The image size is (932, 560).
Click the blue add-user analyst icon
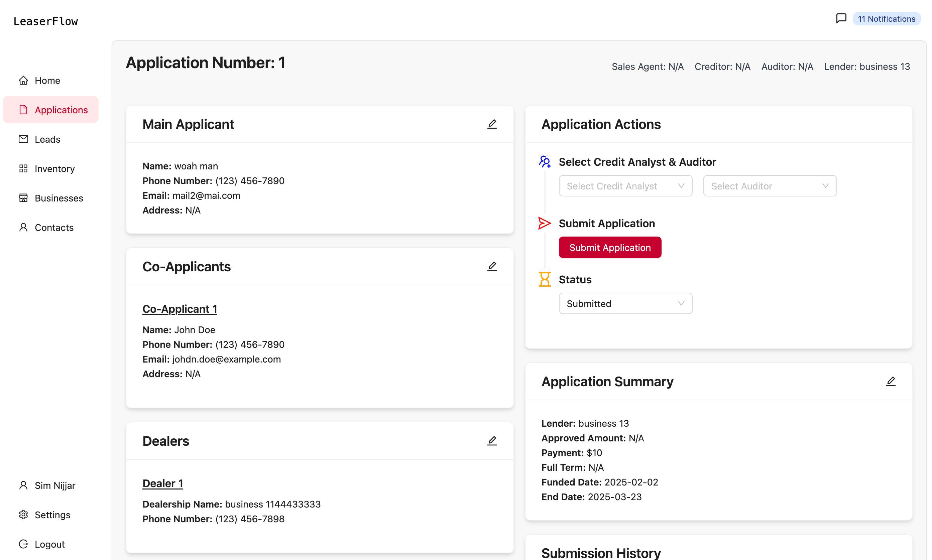point(545,161)
